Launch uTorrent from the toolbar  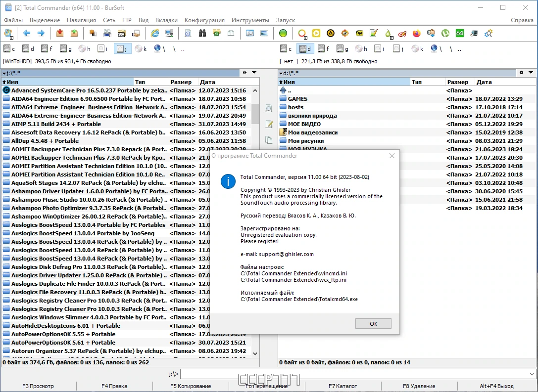pos(445,33)
